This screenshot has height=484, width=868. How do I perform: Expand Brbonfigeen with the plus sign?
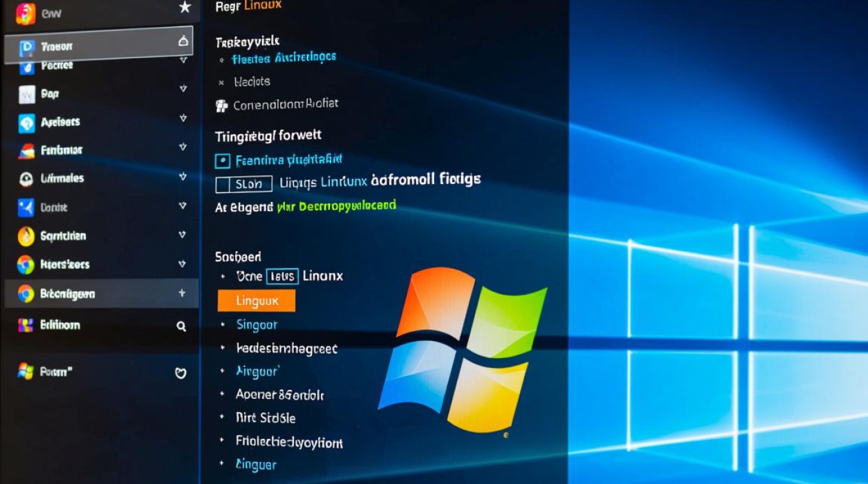point(182,294)
